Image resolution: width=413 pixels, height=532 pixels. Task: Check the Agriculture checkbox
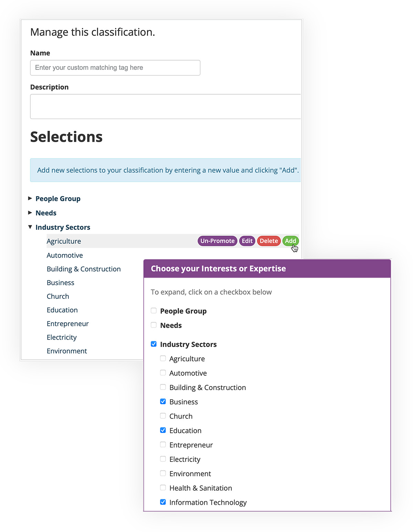(162, 358)
